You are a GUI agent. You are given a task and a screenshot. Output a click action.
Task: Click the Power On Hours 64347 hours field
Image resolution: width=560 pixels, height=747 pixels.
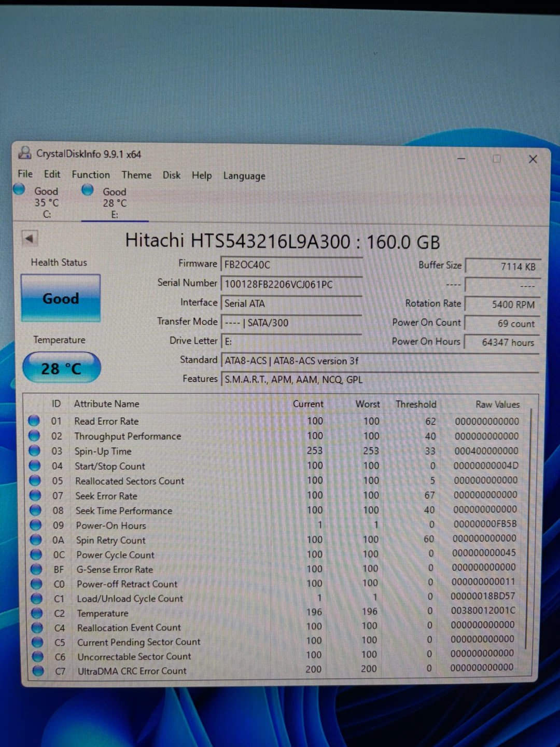(503, 342)
